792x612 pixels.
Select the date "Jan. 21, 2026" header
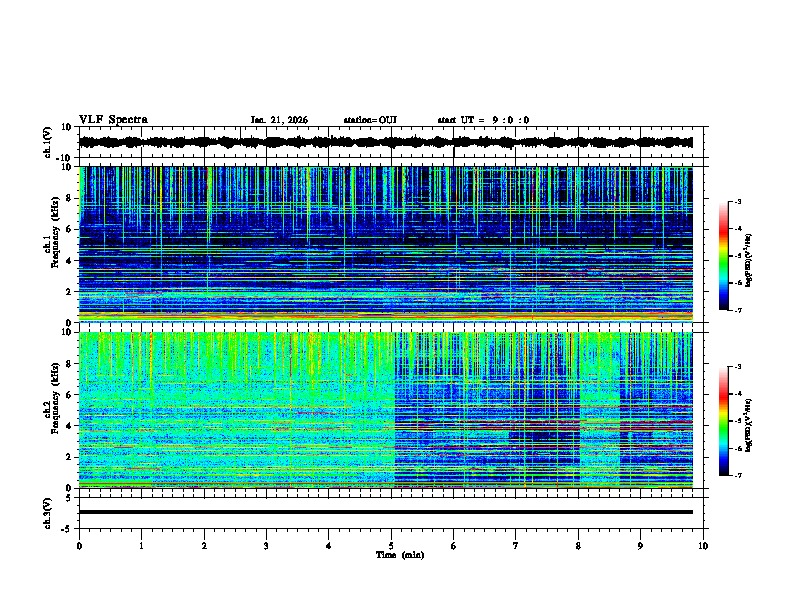(279, 120)
